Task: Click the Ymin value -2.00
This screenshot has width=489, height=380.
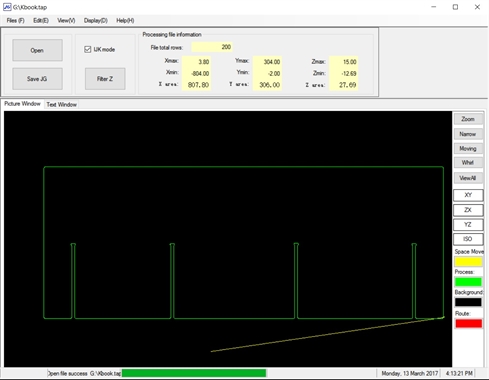Action: (268, 73)
